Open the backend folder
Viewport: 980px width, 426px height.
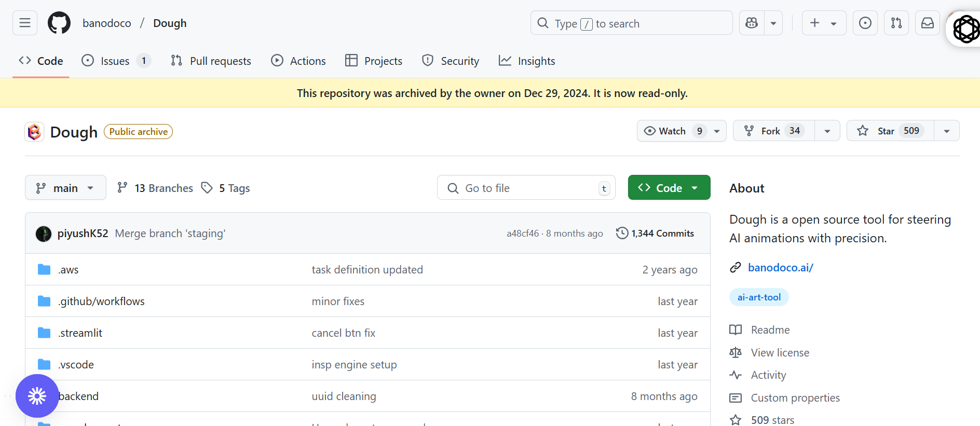pos(78,396)
